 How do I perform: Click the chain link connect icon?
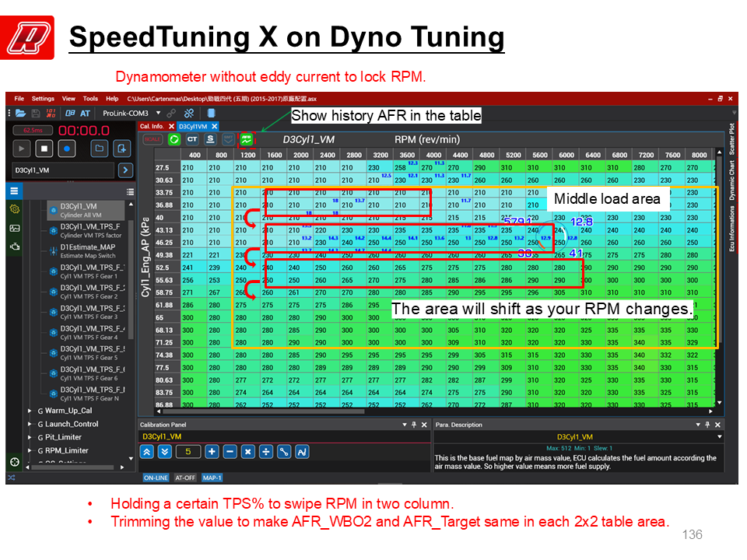(171, 114)
